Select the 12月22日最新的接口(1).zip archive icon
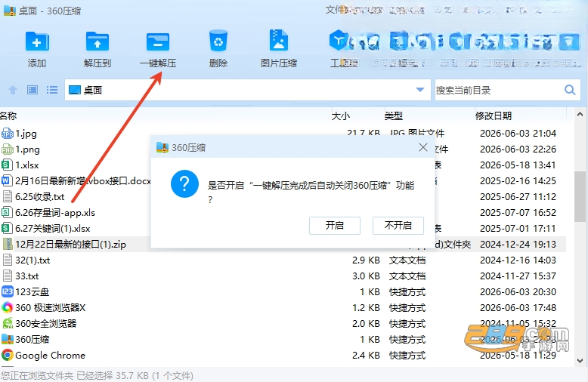The height and width of the screenshot is (382, 588). point(8,244)
